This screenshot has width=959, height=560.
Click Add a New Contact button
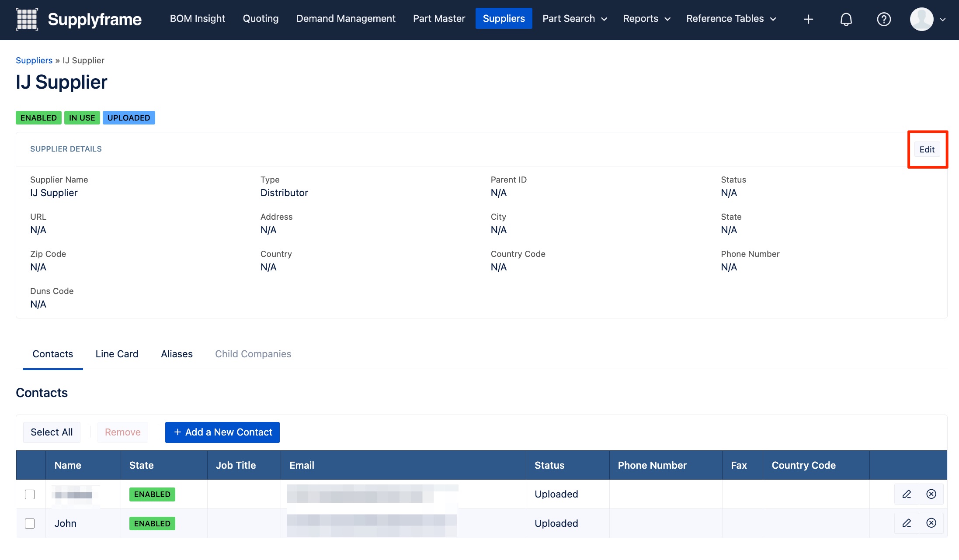pos(222,432)
